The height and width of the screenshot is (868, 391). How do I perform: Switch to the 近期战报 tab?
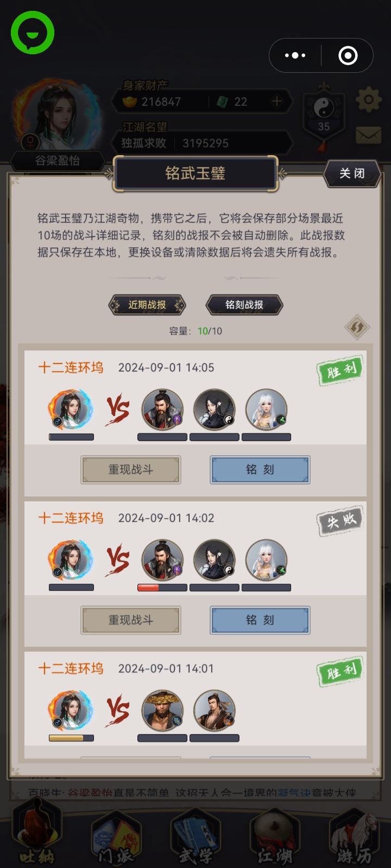[x=147, y=305]
